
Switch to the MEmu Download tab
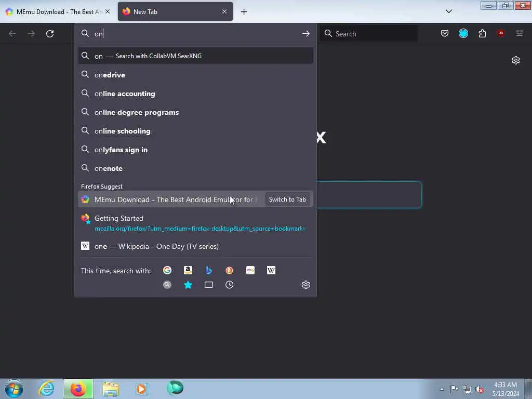click(58, 11)
